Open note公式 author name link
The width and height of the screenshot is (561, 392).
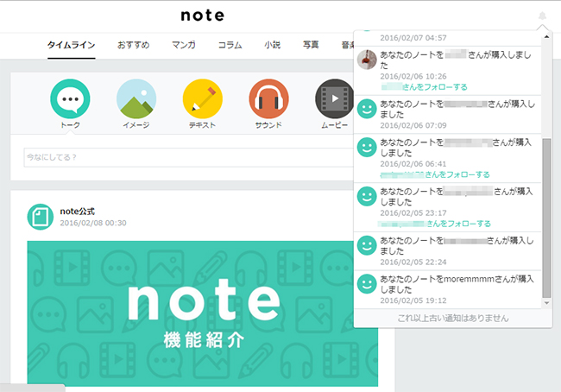(78, 212)
